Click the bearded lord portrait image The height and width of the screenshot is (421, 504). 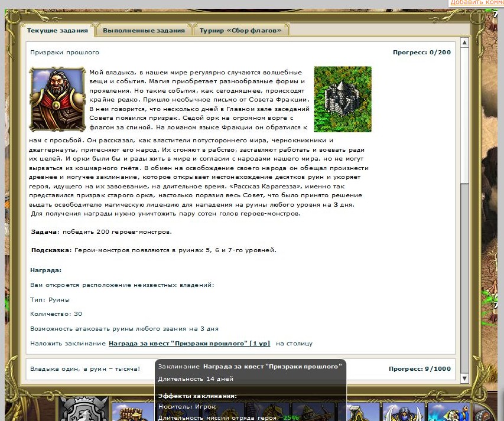[x=58, y=99]
